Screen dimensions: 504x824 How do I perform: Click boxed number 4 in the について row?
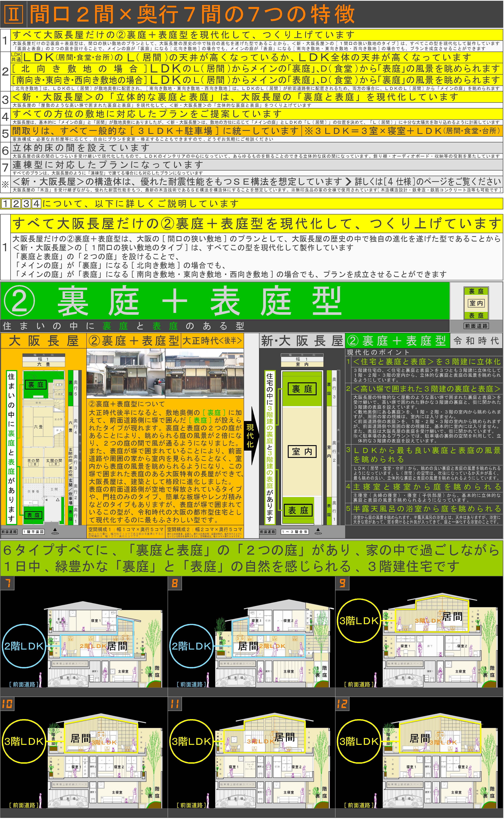point(36,204)
